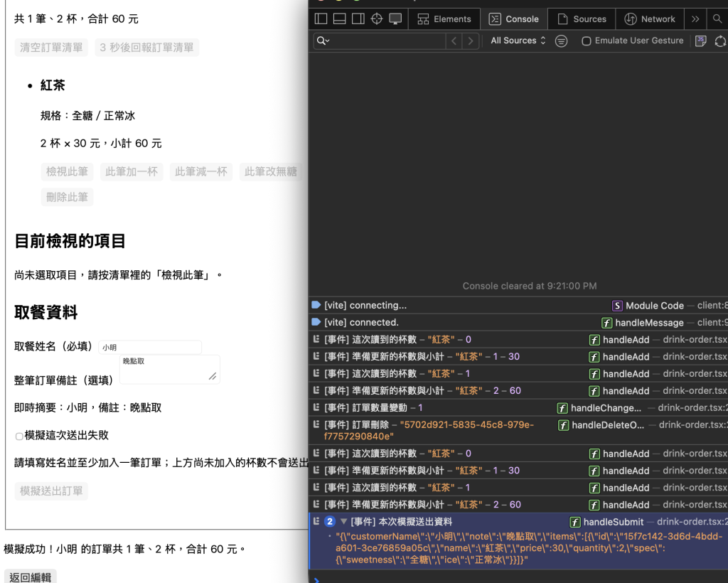The image size is (728, 583).
Task: Dock the Web Inspector to the left side
Action: (321, 19)
